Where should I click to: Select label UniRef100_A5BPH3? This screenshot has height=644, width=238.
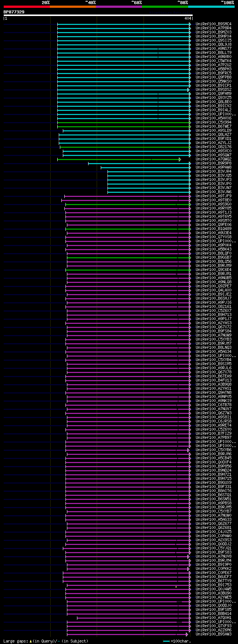tap(213, 69)
